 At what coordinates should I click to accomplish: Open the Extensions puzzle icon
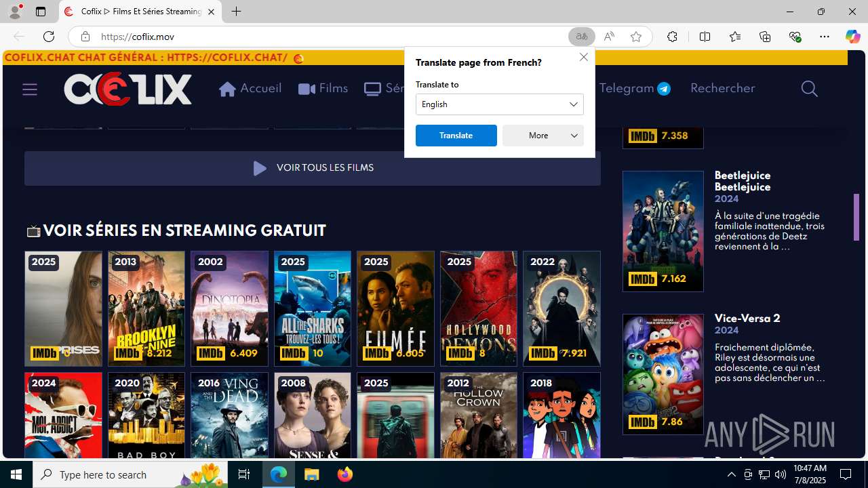(x=672, y=37)
